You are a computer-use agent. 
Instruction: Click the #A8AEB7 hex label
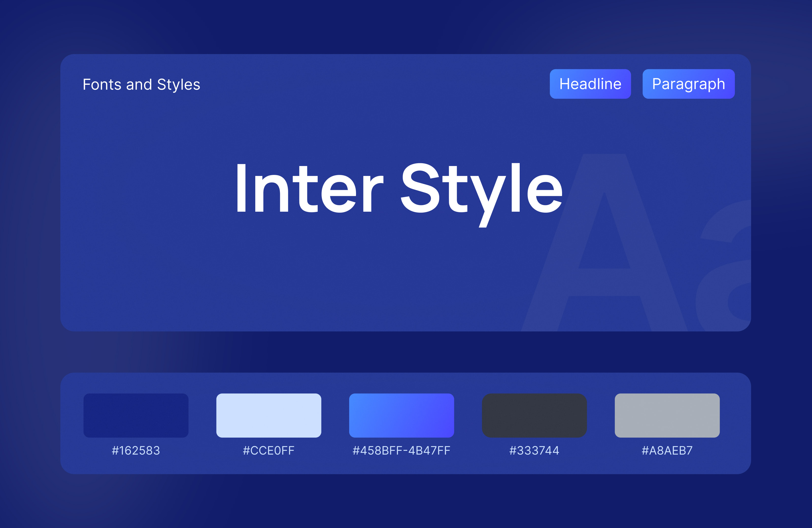point(667,451)
